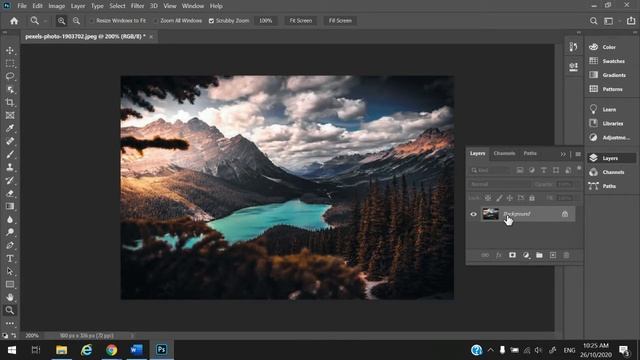Viewport: 640px width, 360px height.
Task: Toggle the type layer filter
Action: click(x=544, y=170)
